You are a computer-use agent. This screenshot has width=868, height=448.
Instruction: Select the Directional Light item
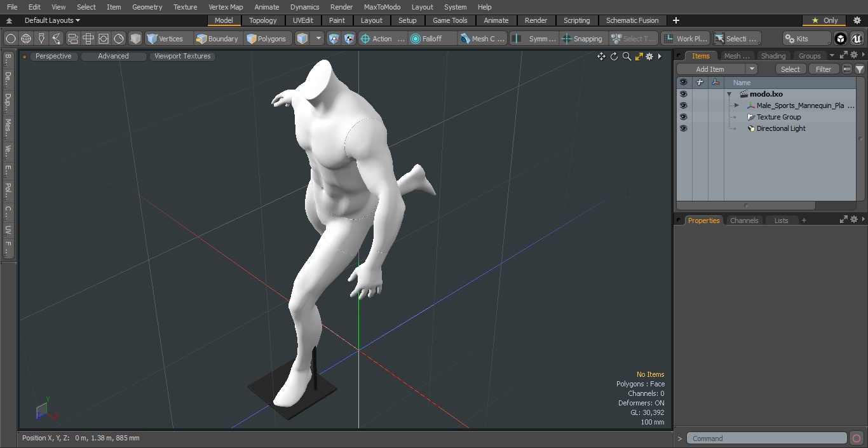point(781,128)
